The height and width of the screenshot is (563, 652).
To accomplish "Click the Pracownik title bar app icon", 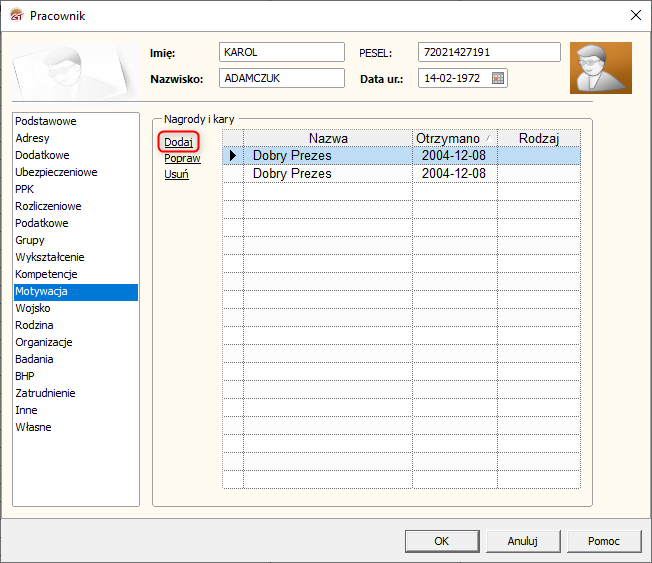I will tap(17, 15).
